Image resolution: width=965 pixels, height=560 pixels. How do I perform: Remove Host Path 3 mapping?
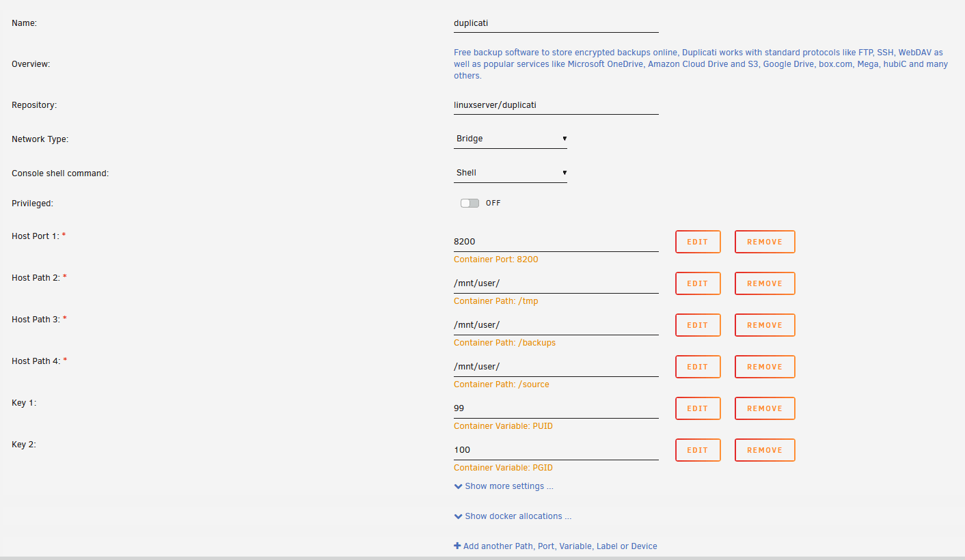coord(765,325)
